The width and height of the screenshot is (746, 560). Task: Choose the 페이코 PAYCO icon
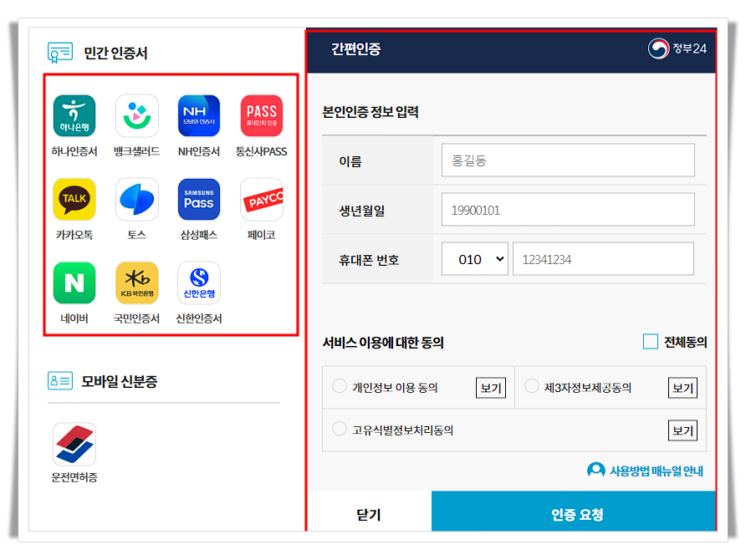coord(262,199)
